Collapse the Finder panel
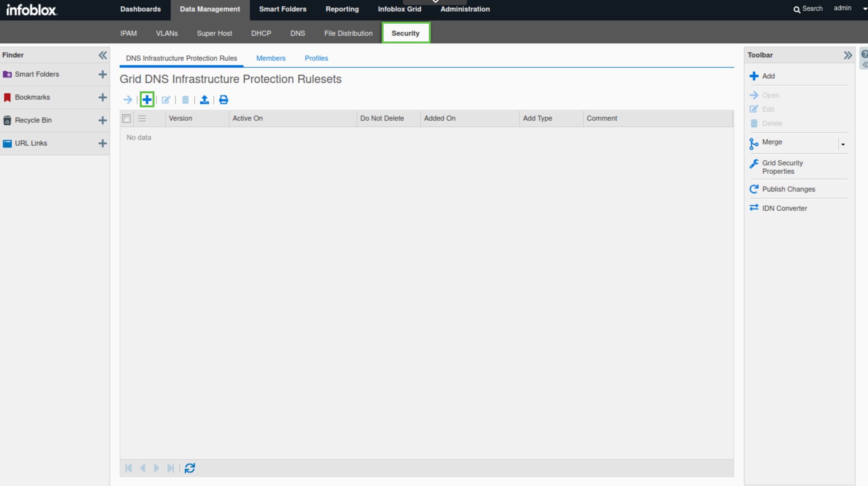The height and width of the screenshot is (486, 868). pyautogui.click(x=102, y=55)
